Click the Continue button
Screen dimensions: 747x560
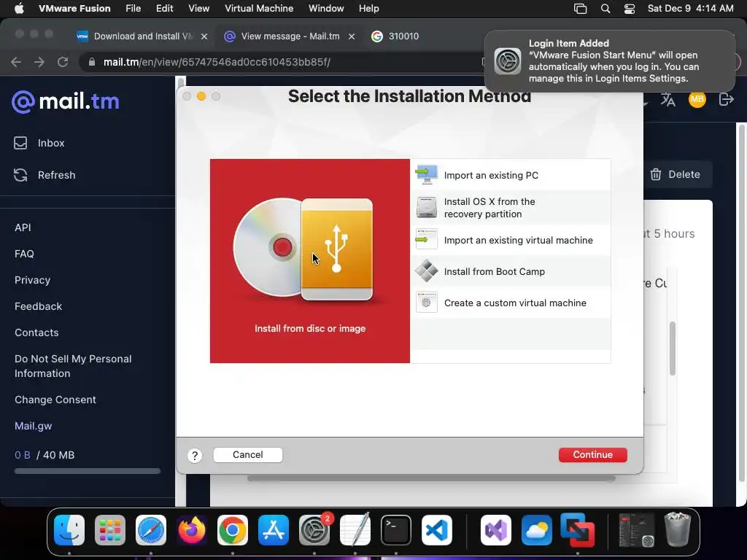pyautogui.click(x=592, y=455)
